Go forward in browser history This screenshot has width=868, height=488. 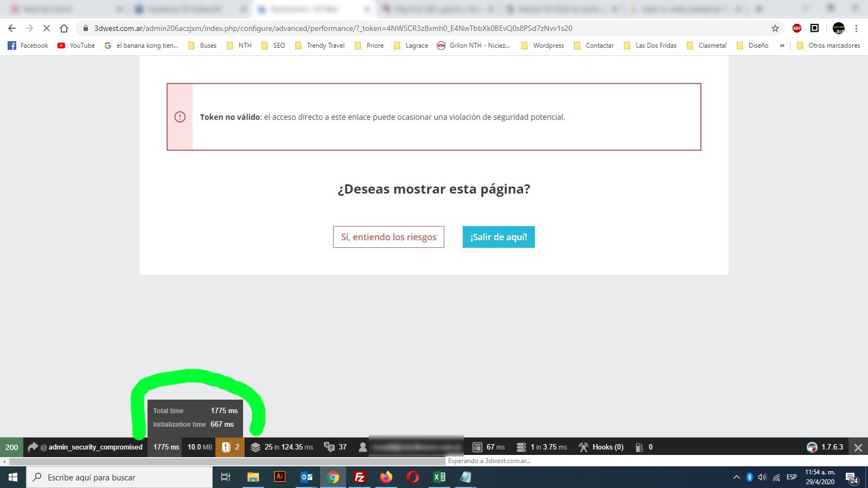(29, 28)
